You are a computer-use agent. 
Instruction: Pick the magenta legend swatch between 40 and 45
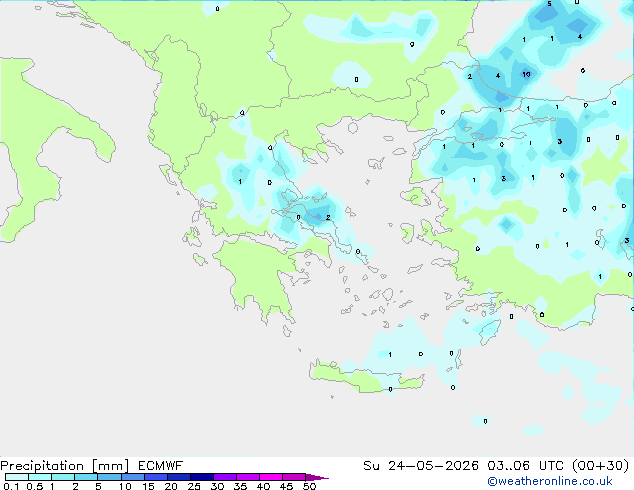point(271,477)
